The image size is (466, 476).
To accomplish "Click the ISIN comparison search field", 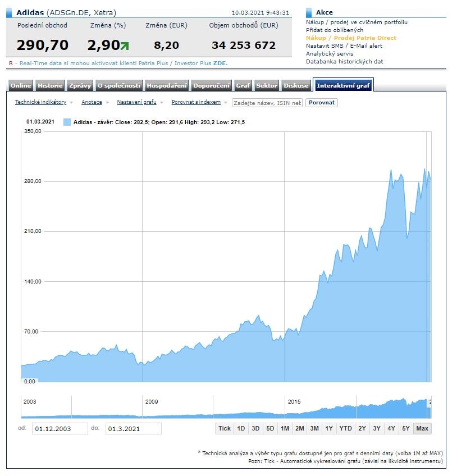I will click(x=267, y=103).
